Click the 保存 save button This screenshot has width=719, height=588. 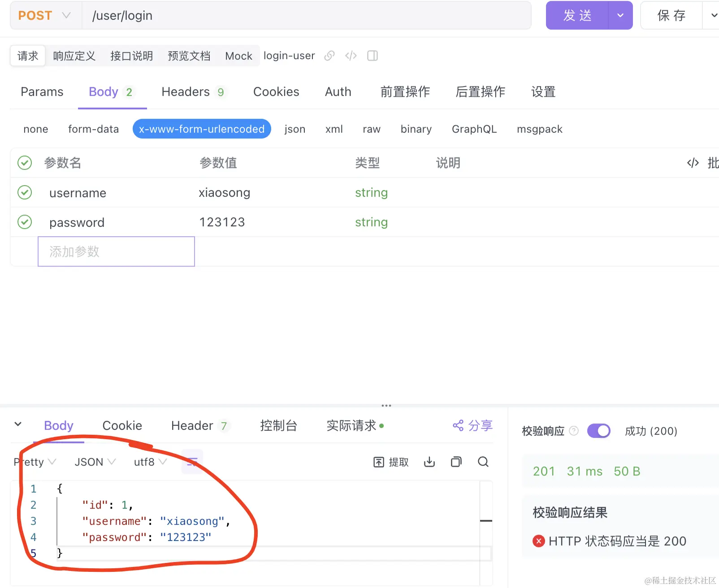671,16
